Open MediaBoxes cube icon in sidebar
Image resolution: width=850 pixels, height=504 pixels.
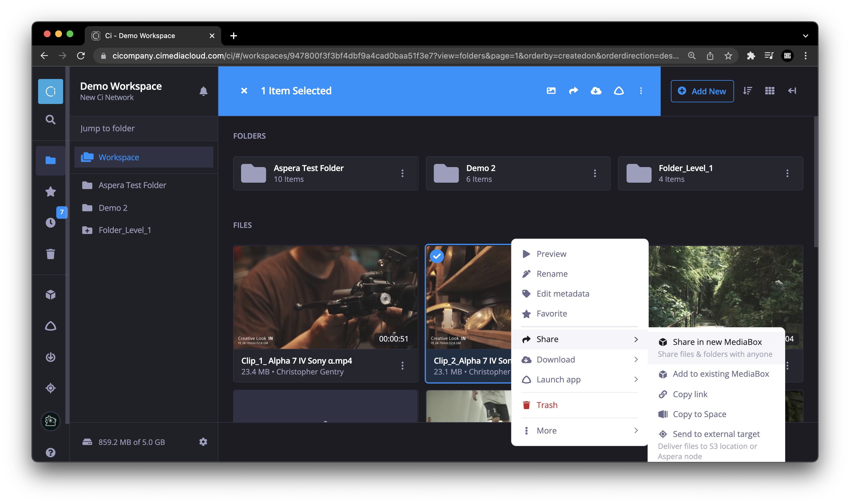click(50, 294)
